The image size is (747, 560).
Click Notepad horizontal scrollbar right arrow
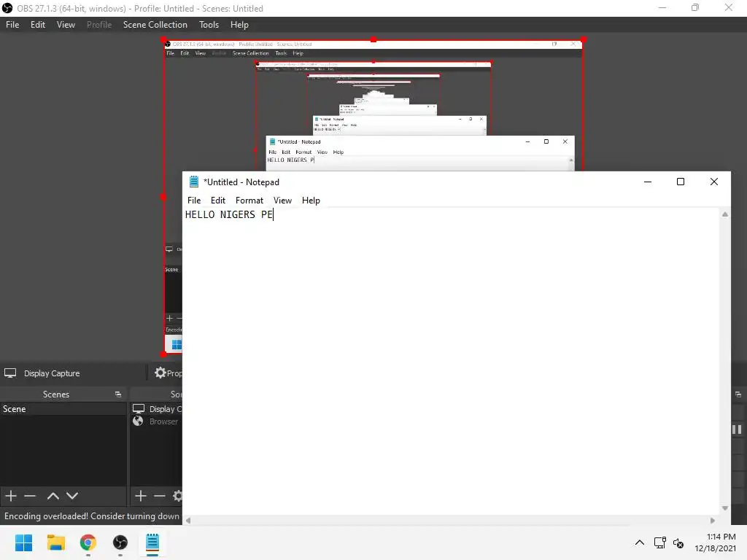tap(713, 521)
